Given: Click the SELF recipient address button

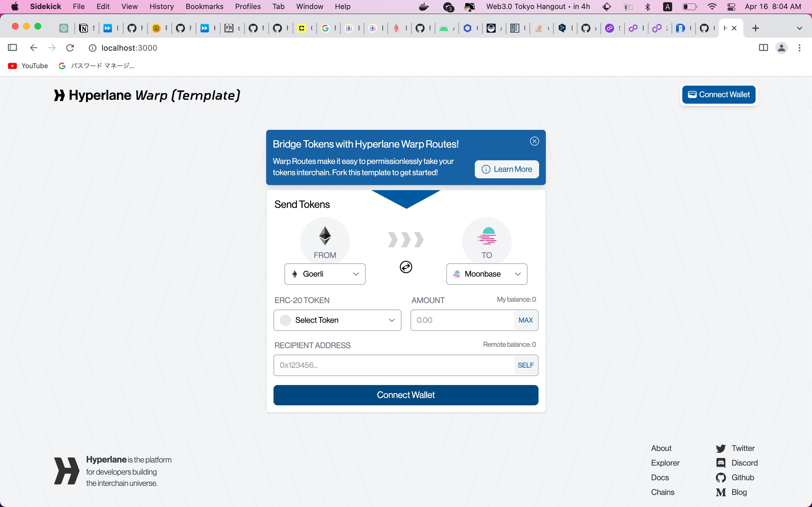Looking at the screenshot, I should pos(525,365).
